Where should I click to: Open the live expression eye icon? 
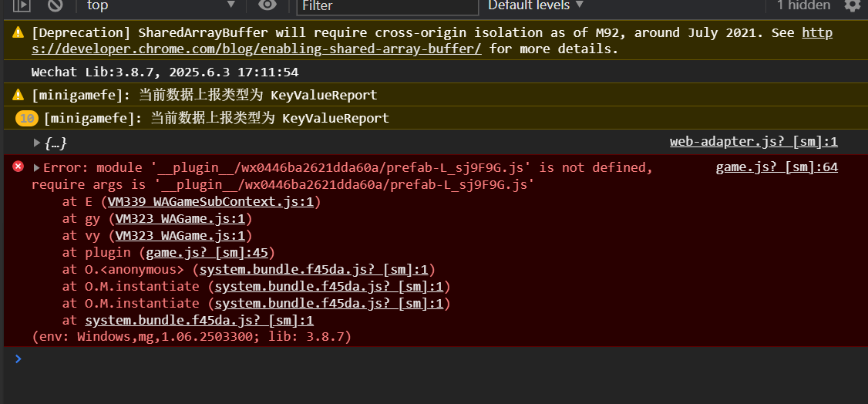pyautogui.click(x=267, y=5)
